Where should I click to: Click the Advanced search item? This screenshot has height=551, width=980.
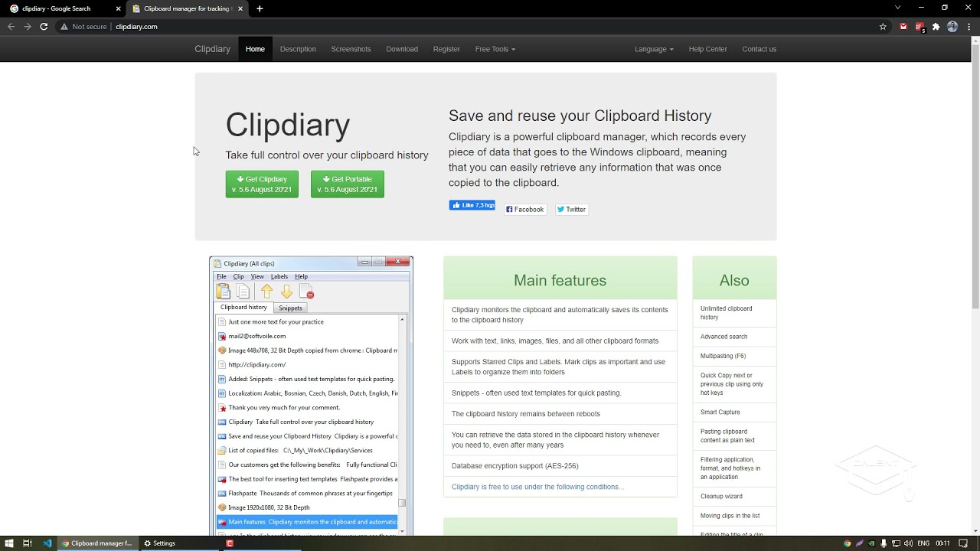coord(734,337)
